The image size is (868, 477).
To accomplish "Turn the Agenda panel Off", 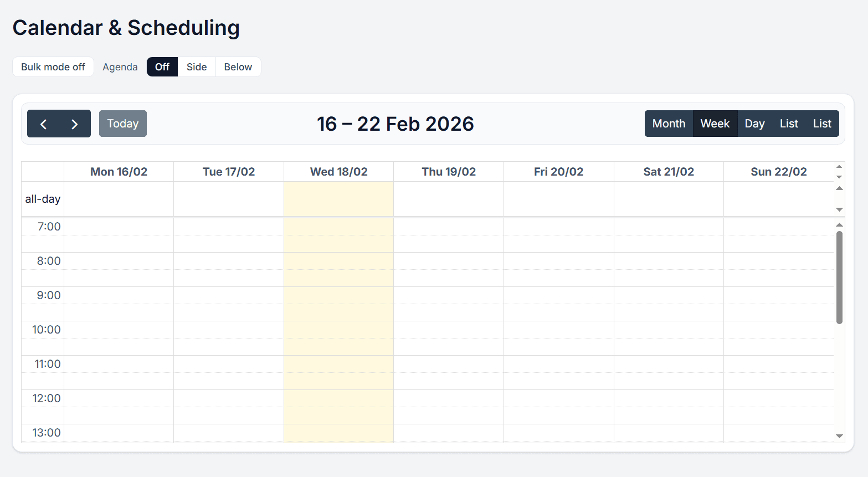I will pyautogui.click(x=162, y=66).
